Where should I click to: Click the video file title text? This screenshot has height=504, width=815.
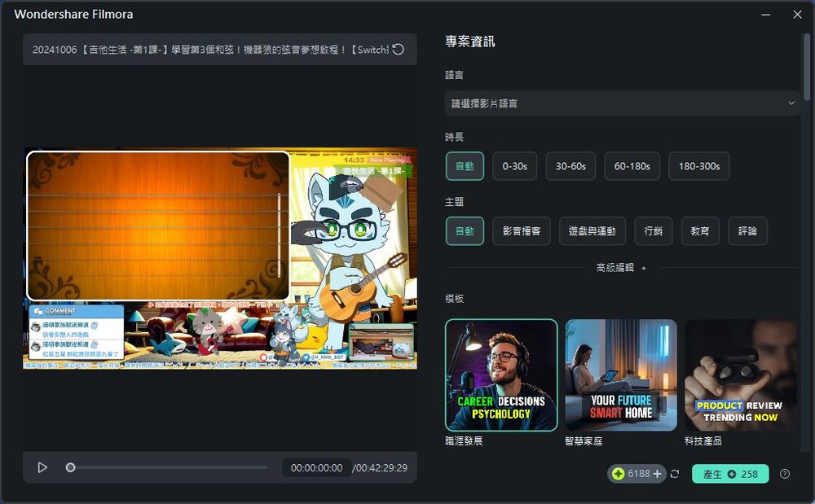point(210,50)
